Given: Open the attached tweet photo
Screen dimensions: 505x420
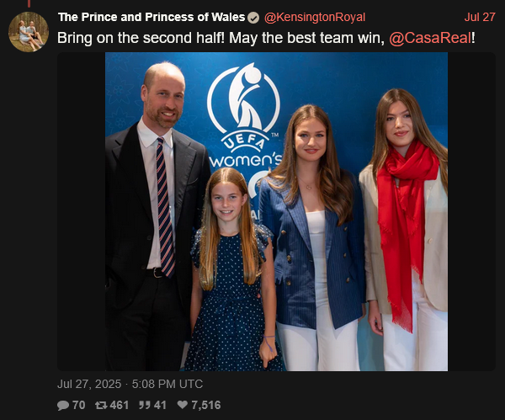Looking at the screenshot, I should (276, 211).
